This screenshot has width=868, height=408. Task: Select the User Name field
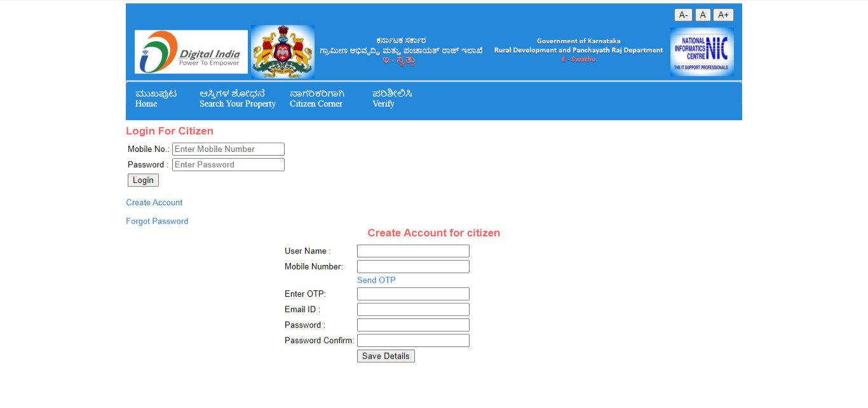(x=412, y=250)
